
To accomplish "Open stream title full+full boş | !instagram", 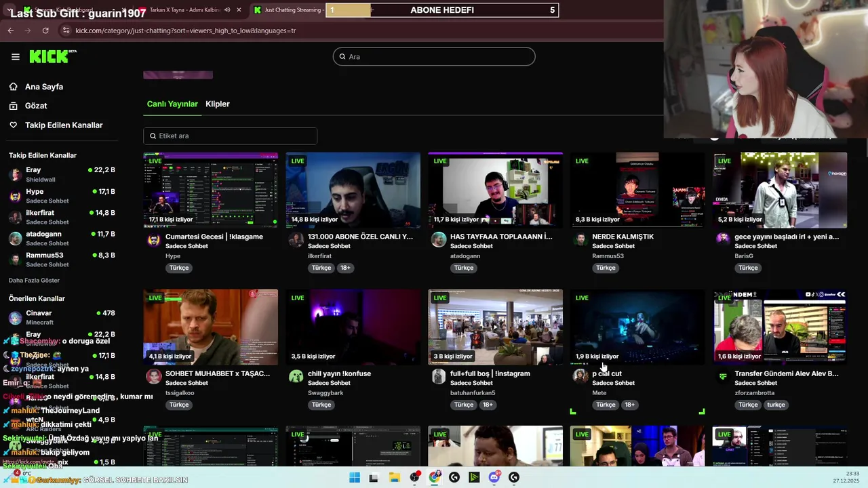I will tap(490, 373).
